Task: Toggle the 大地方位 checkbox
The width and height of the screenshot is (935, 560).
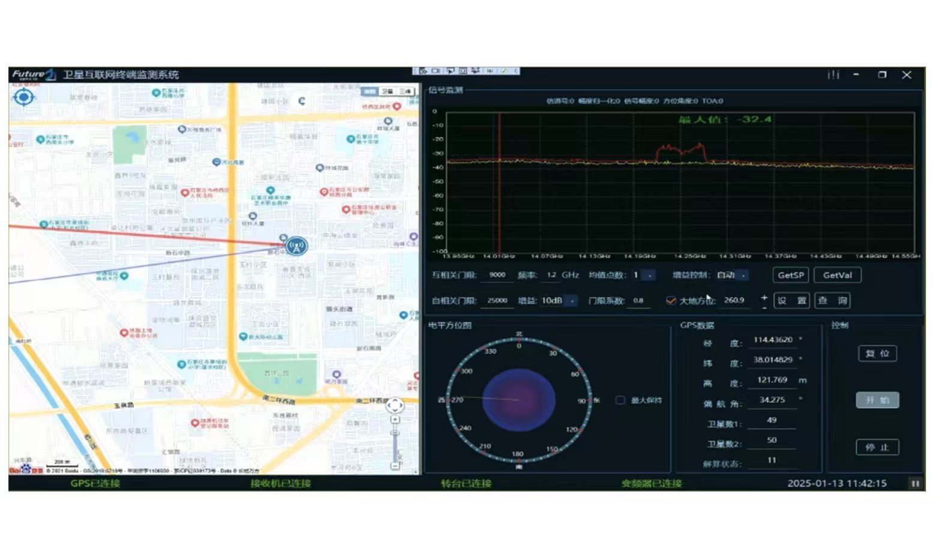Action: 671,301
